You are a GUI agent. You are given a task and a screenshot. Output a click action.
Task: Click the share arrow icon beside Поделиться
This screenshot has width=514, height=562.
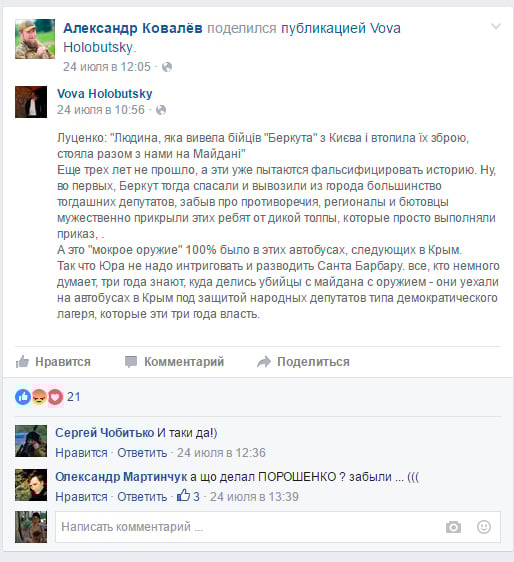264,362
